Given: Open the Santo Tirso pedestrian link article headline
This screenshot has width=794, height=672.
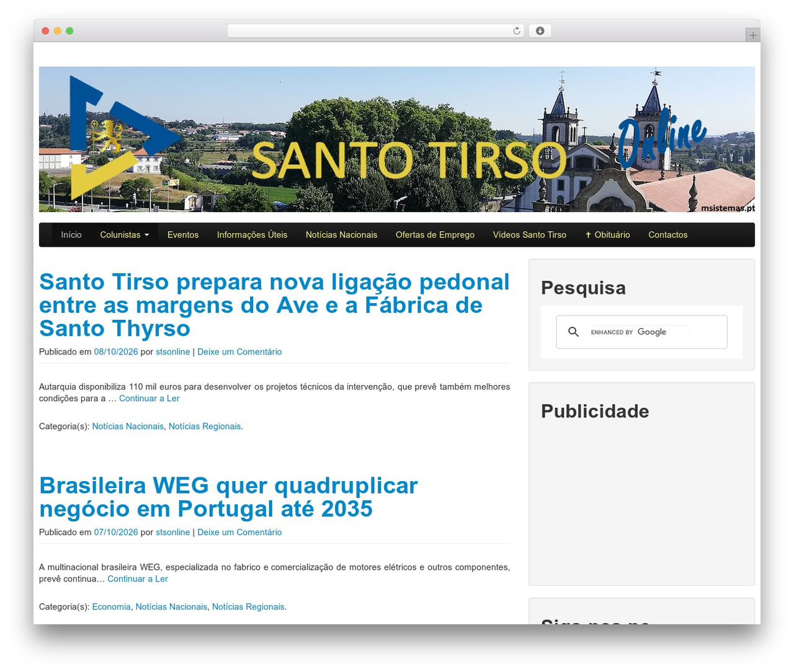Looking at the screenshot, I should click(x=274, y=305).
